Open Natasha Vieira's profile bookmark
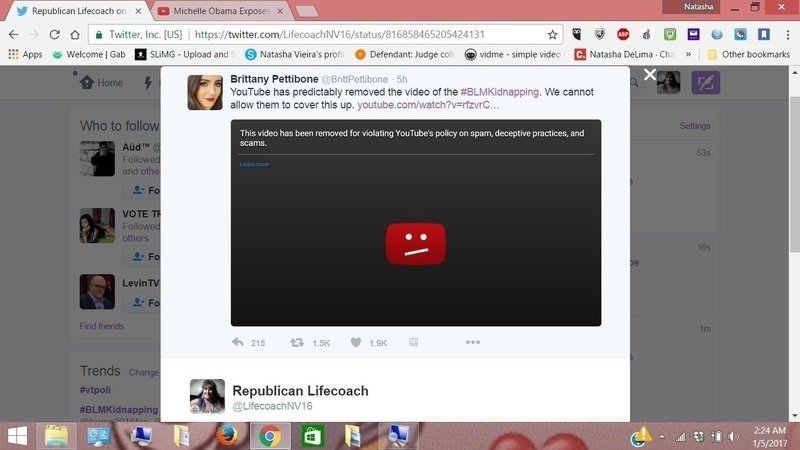Screen dimensions: 800x450 295,54
